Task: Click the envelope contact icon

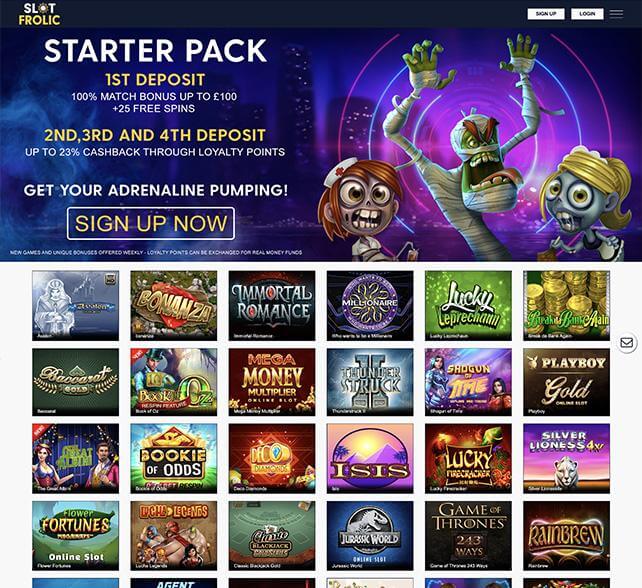Action: [x=626, y=342]
